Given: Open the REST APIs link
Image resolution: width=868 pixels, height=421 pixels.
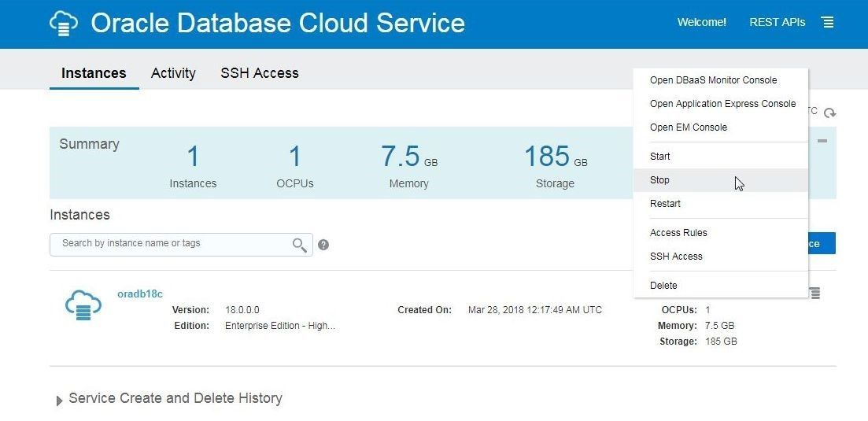Looking at the screenshot, I should pyautogui.click(x=778, y=23).
